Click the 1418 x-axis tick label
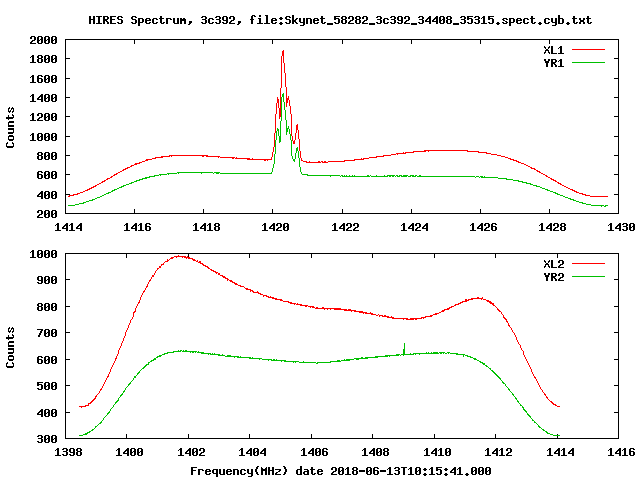 tap(206, 227)
